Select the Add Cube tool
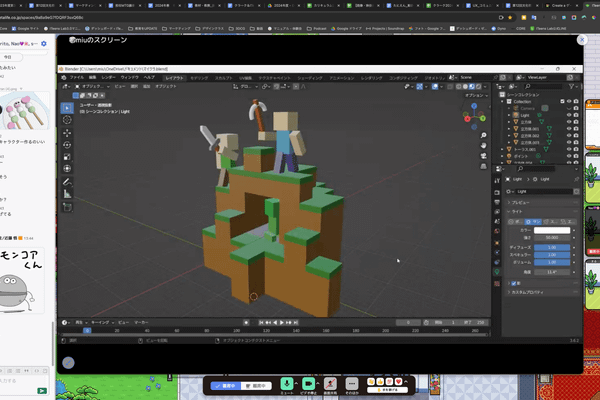 (67, 207)
